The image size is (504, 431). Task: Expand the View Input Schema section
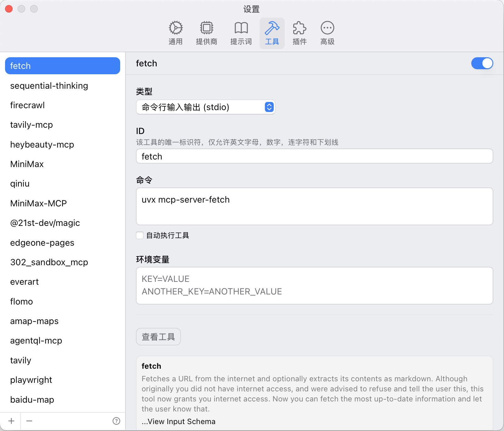coord(178,422)
